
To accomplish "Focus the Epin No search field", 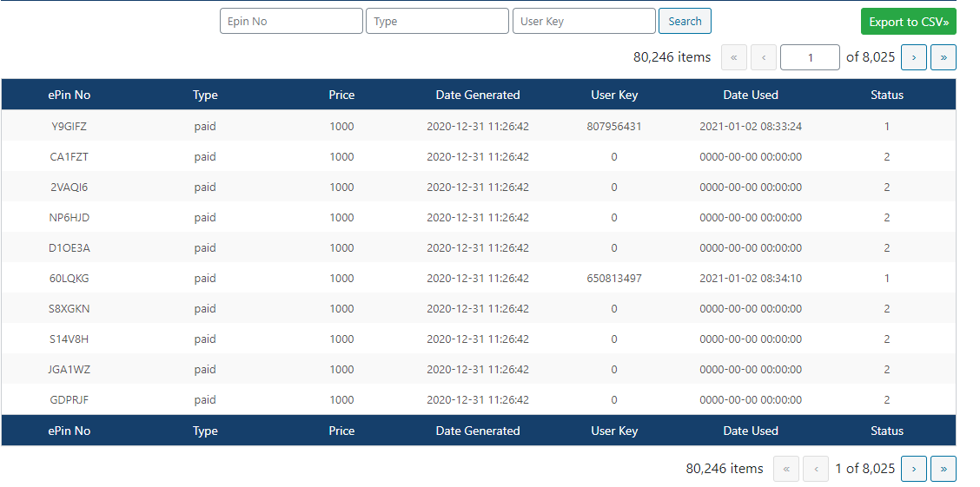I will [291, 22].
